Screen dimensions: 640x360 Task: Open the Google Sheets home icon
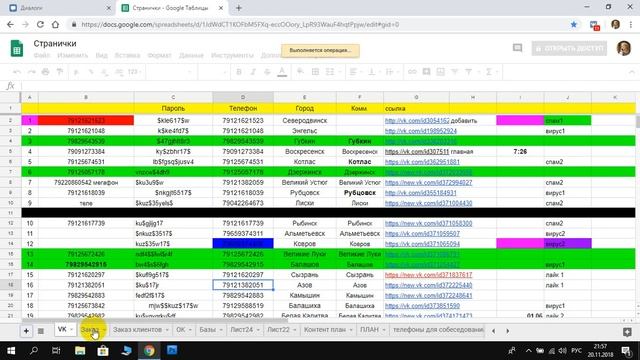[16, 49]
